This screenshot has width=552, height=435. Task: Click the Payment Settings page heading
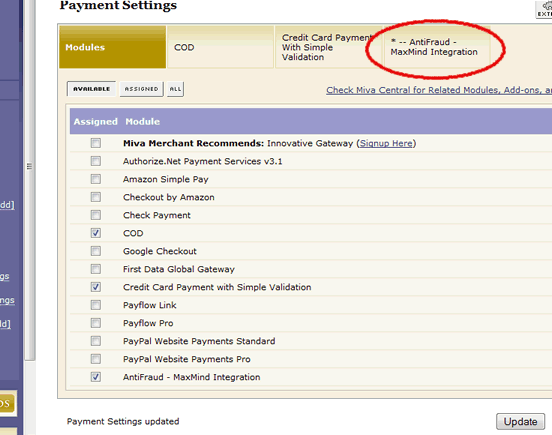[118, 5]
